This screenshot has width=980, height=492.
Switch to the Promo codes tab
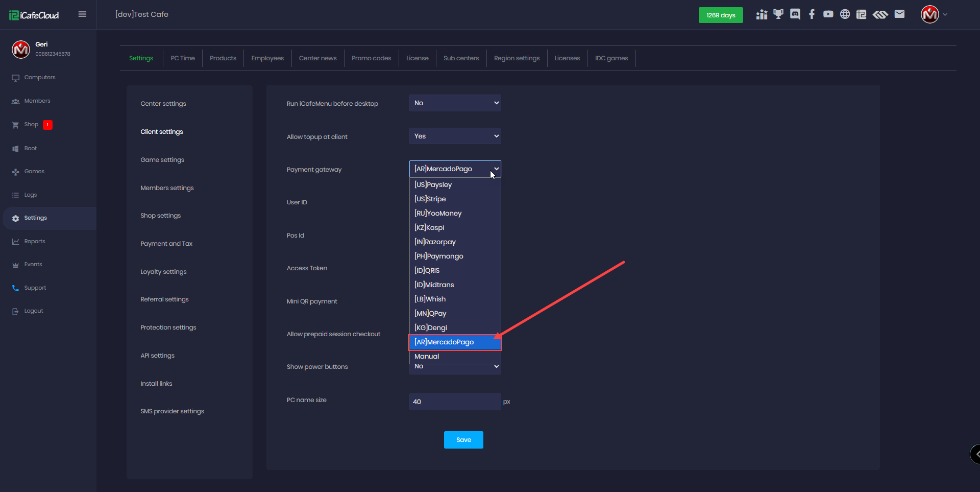coord(371,58)
